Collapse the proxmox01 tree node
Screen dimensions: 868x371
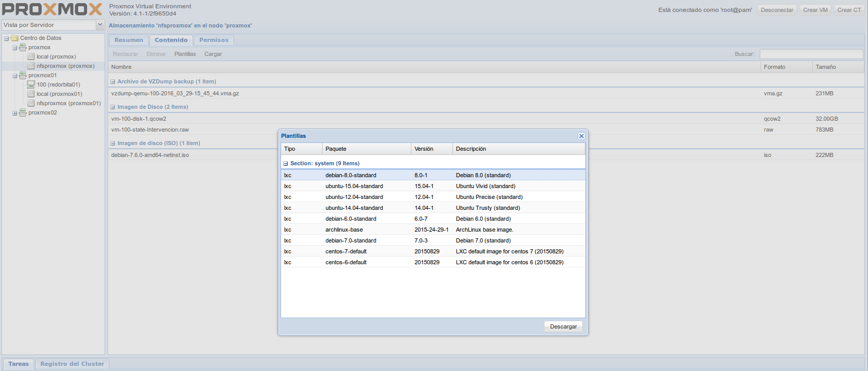point(15,76)
